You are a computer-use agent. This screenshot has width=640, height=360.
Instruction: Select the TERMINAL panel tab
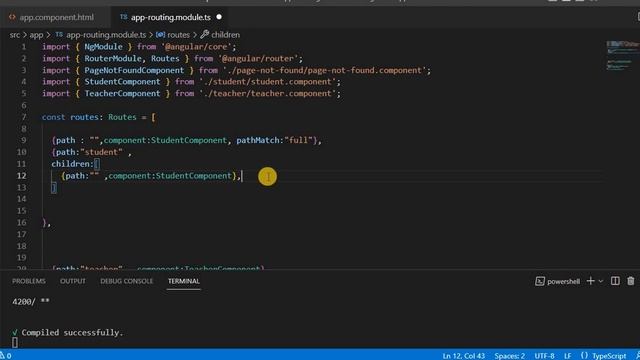pos(184,281)
